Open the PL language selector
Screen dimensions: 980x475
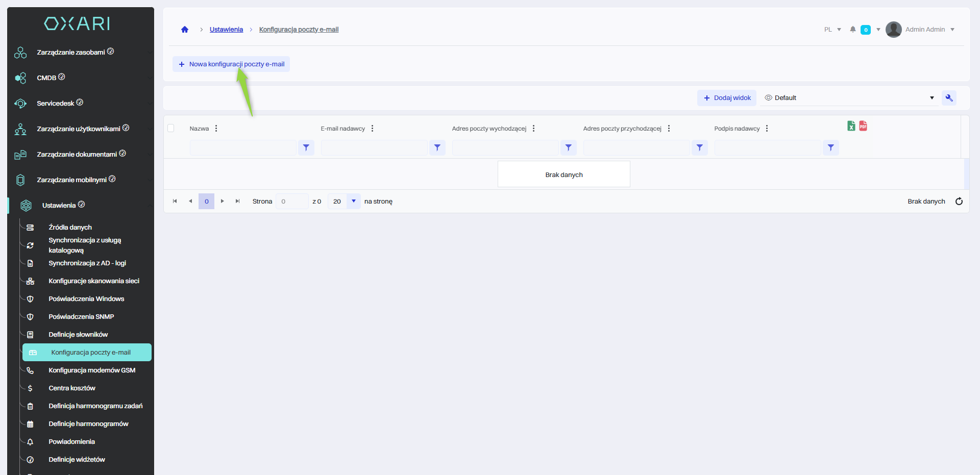click(832, 30)
